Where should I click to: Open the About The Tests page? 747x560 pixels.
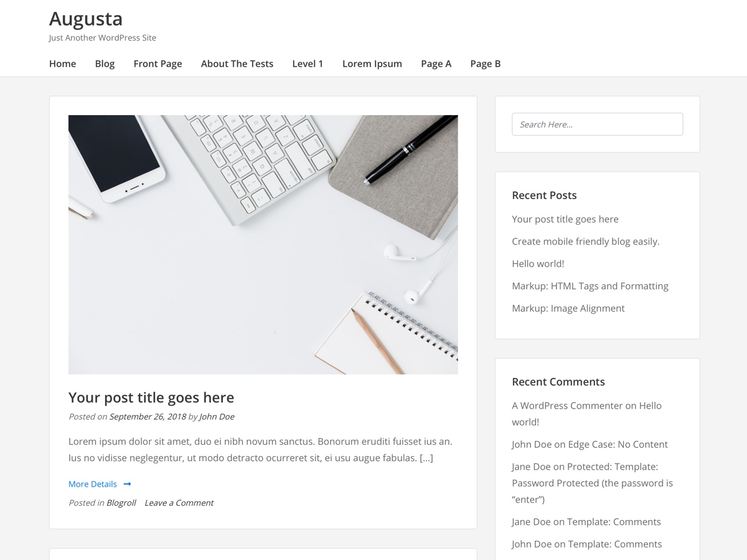click(x=237, y=63)
